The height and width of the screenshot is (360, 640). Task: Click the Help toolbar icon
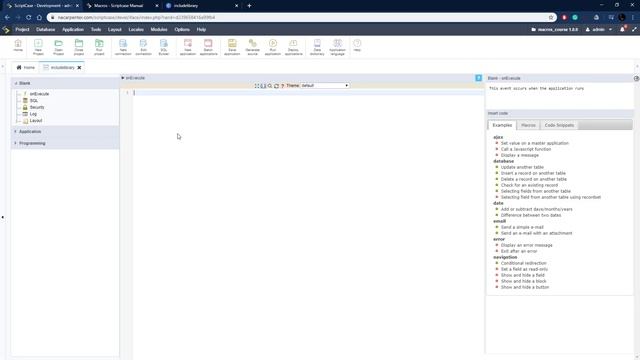coord(357,45)
